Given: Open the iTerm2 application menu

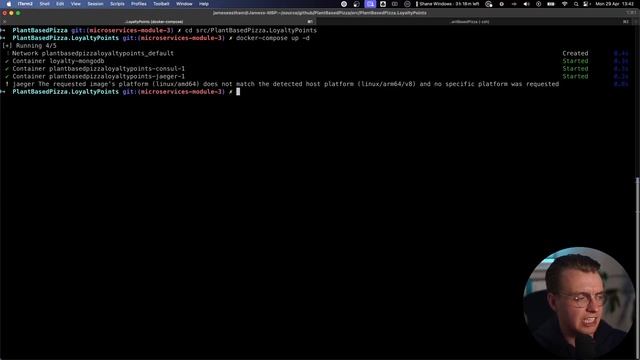Looking at the screenshot, I should coord(25,4).
